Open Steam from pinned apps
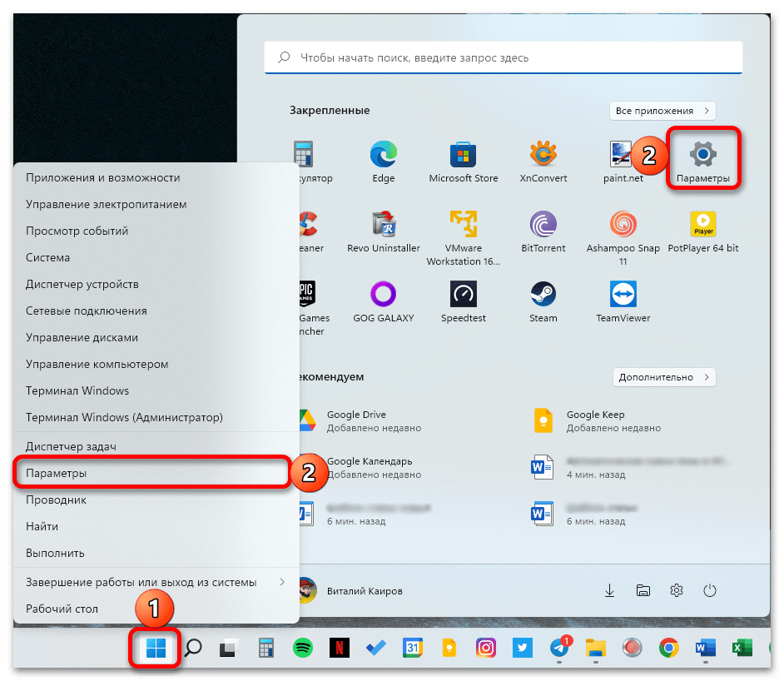Image resolution: width=784 pixels, height=681 pixels. [x=543, y=302]
